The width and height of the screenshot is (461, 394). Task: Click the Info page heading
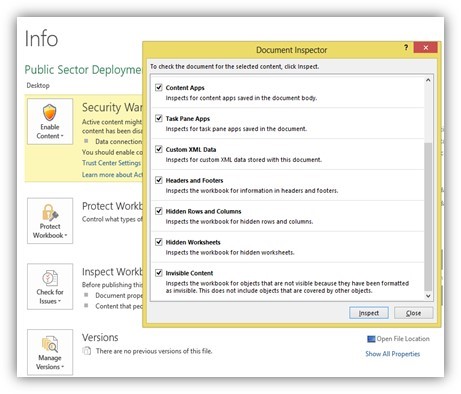(x=41, y=39)
